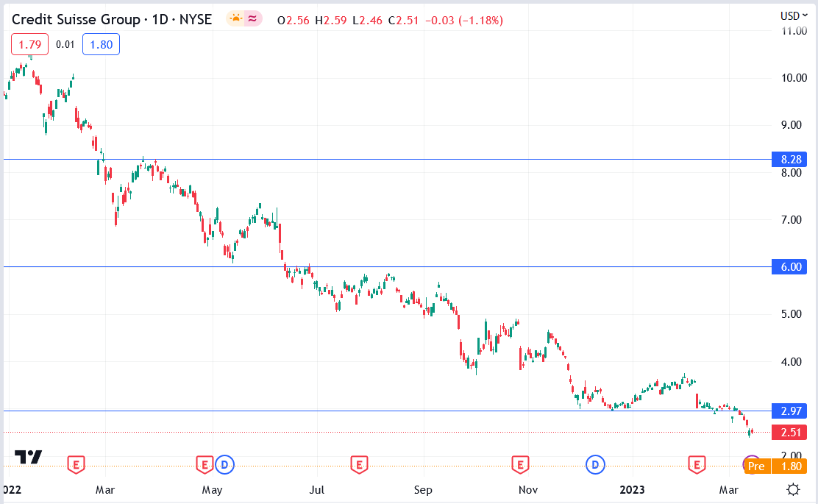The width and height of the screenshot is (818, 504).
Task: Click the low value L2.46
Action: pyautogui.click(x=367, y=21)
